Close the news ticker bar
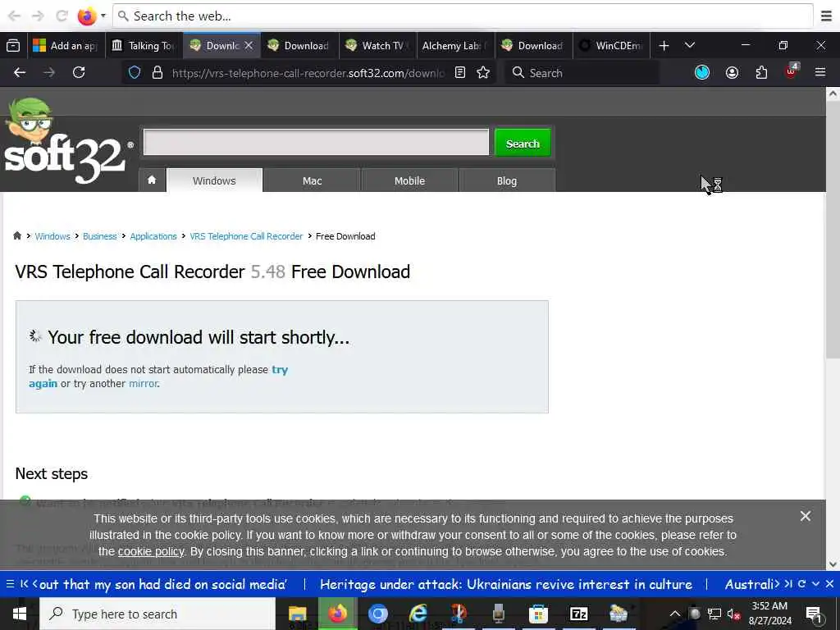The width and height of the screenshot is (840, 630). (830, 584)
